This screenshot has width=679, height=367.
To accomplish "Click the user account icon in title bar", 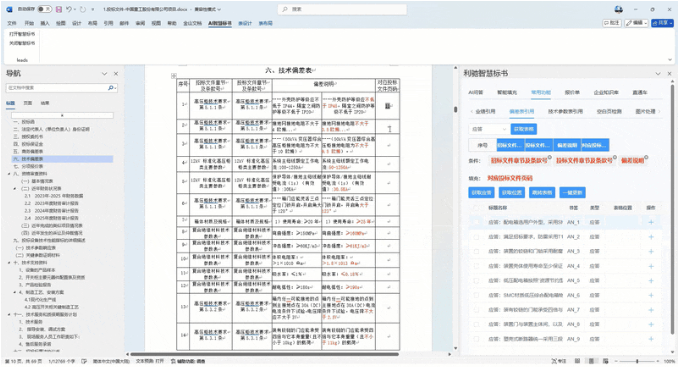I will pyautogui.click(x=619, y=9).
